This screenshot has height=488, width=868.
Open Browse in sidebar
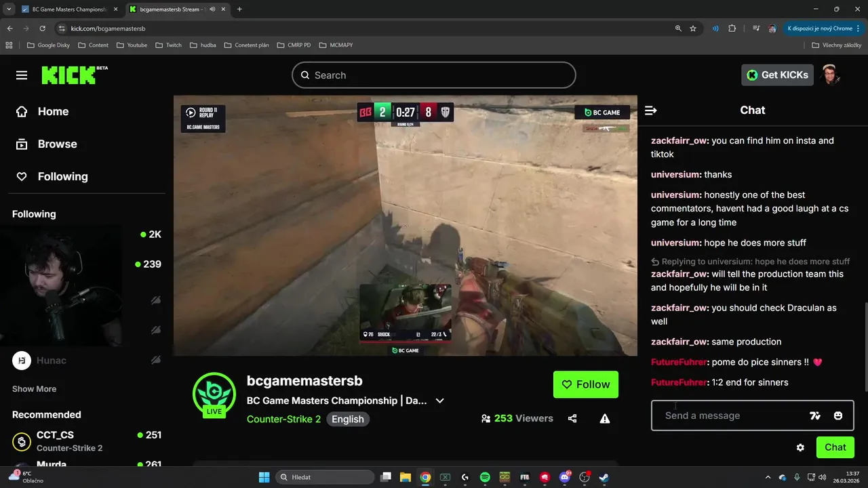click(x=46, y=144)
